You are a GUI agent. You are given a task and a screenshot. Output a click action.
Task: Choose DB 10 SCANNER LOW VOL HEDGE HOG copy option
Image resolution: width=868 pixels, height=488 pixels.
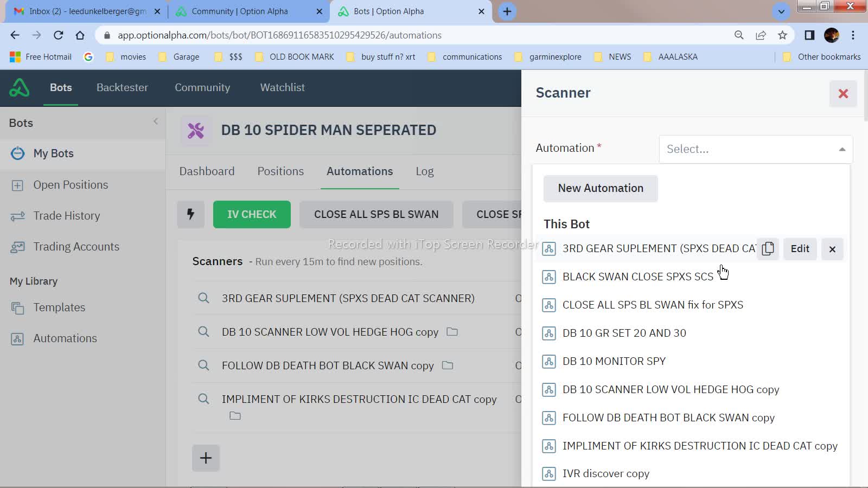(x=671, y=389)
